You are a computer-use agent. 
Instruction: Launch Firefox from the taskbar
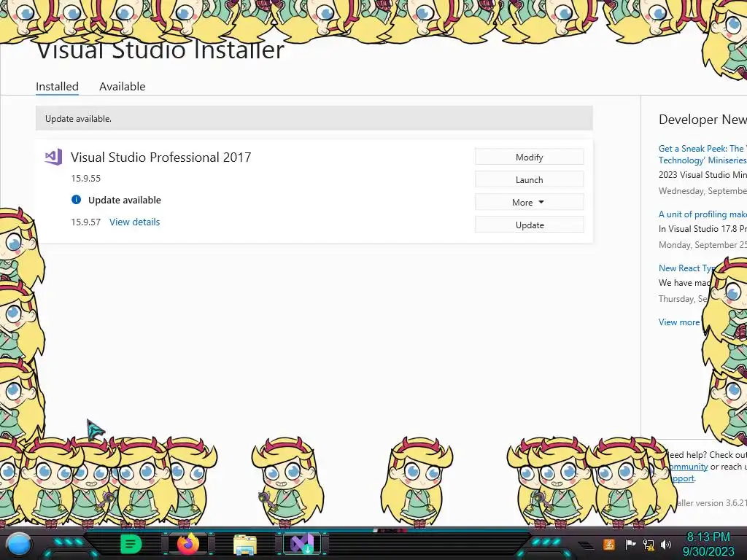(x=188, y=544)
